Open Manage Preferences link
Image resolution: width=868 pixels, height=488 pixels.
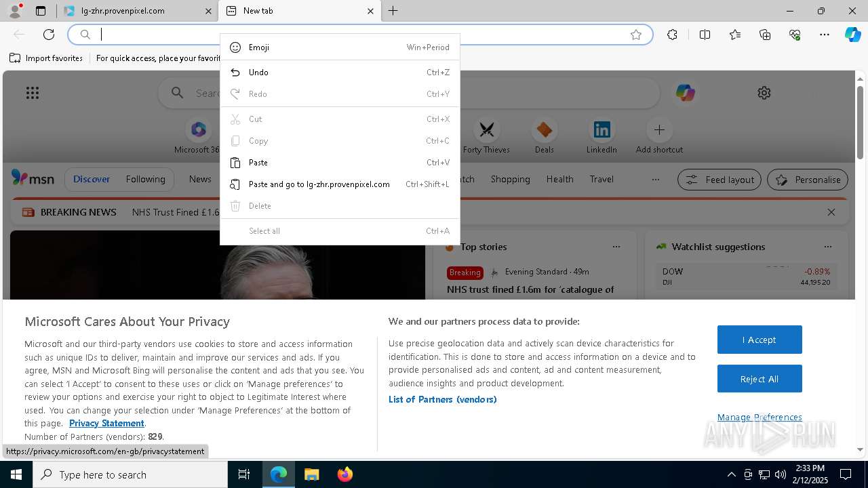click(759, 417)
